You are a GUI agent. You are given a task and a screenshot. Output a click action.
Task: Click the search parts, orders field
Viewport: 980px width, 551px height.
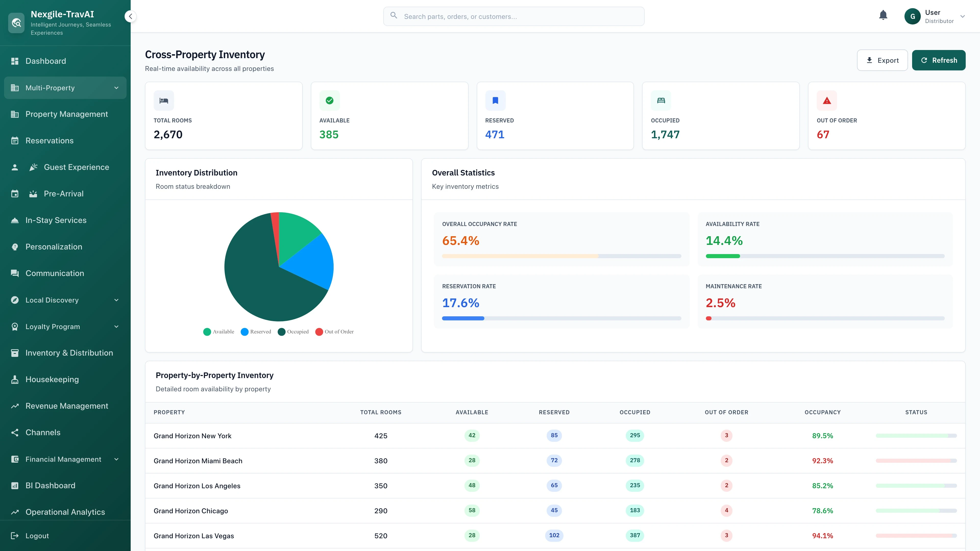tap(513, 16)
